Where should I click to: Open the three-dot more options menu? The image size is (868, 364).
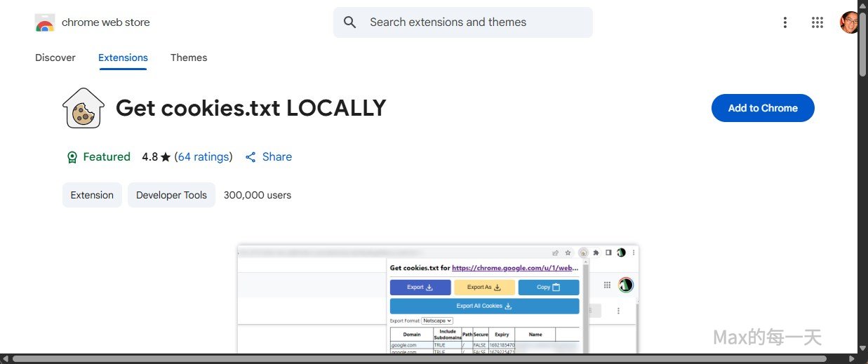click(784, 22)
